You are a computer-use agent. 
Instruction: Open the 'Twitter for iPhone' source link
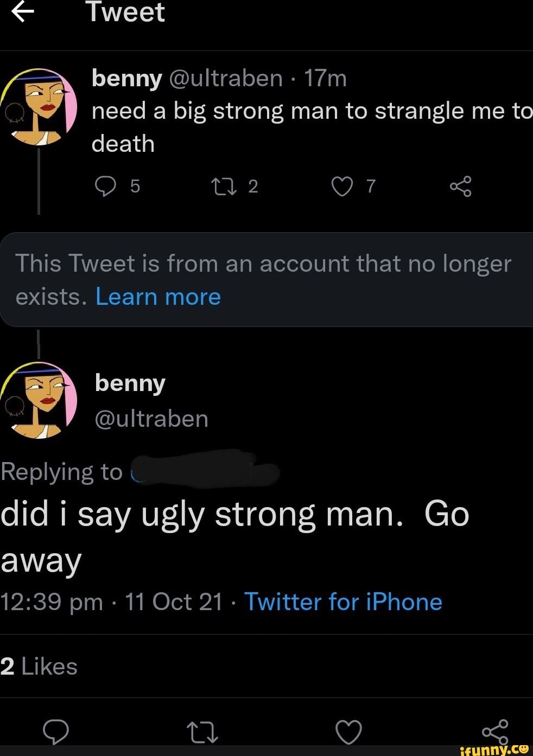click(x=343, y=601)
